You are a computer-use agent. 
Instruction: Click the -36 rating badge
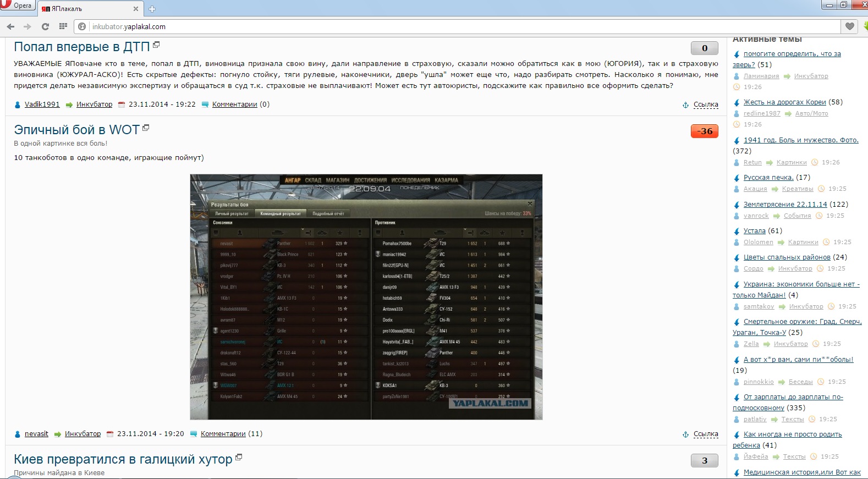point(704,131)
